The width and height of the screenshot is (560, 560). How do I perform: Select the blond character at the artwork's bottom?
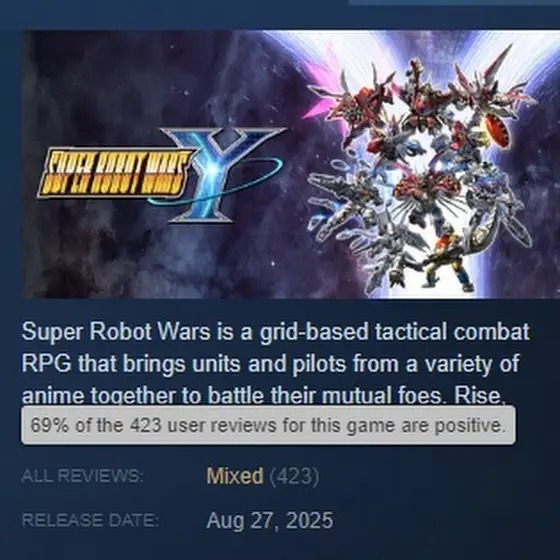coord(447,256)
